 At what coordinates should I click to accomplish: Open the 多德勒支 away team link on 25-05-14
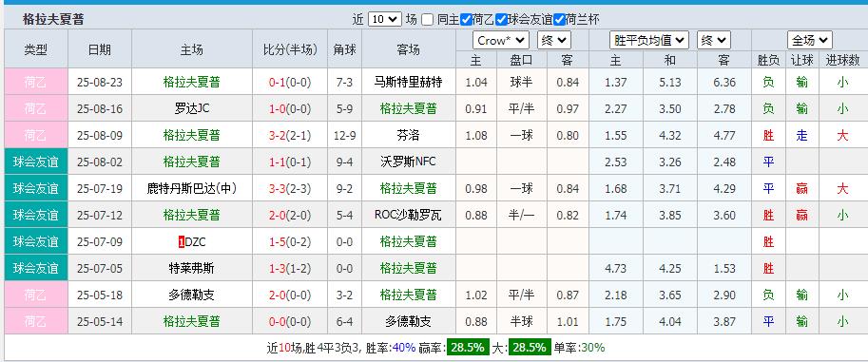click(x=409, y=321)
